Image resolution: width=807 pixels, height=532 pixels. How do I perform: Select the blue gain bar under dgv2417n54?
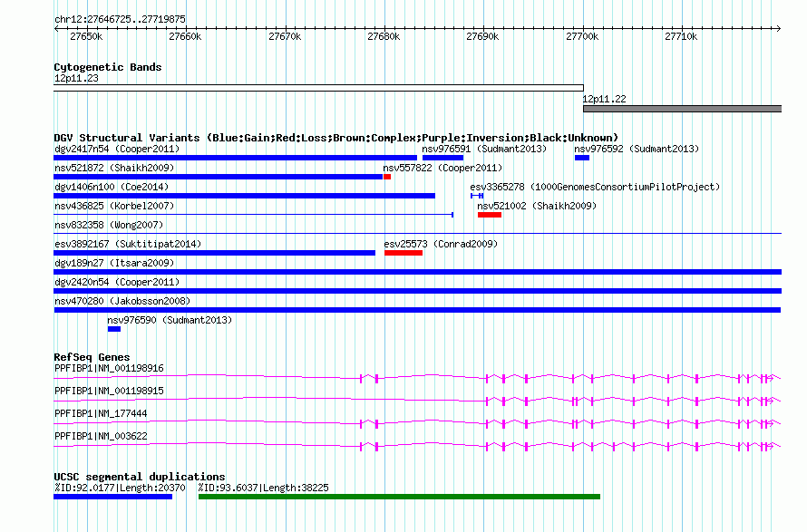(235, 158)
